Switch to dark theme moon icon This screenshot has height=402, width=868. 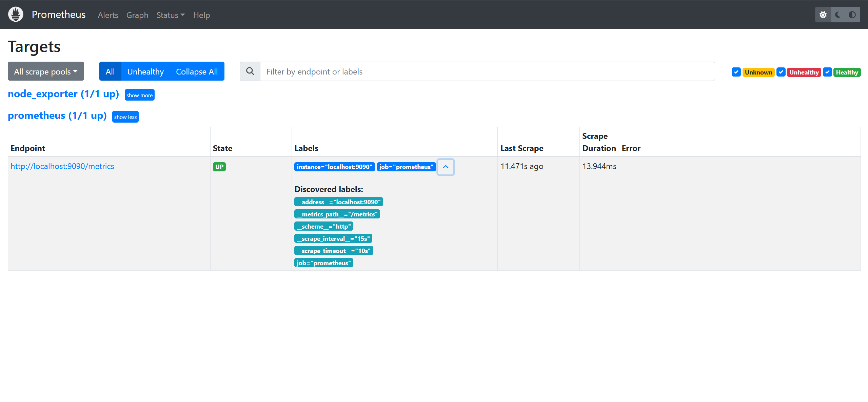click(838, 15)
